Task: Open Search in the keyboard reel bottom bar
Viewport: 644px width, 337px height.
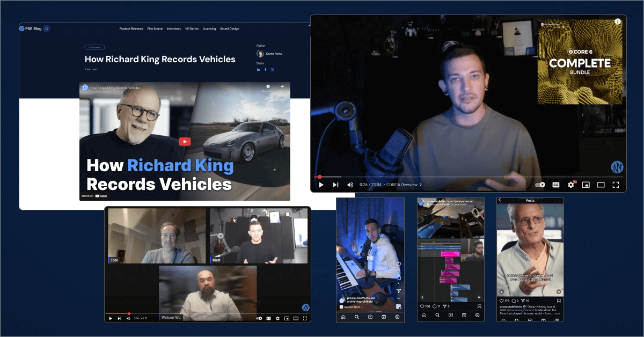Action: [x=357, y=317]
